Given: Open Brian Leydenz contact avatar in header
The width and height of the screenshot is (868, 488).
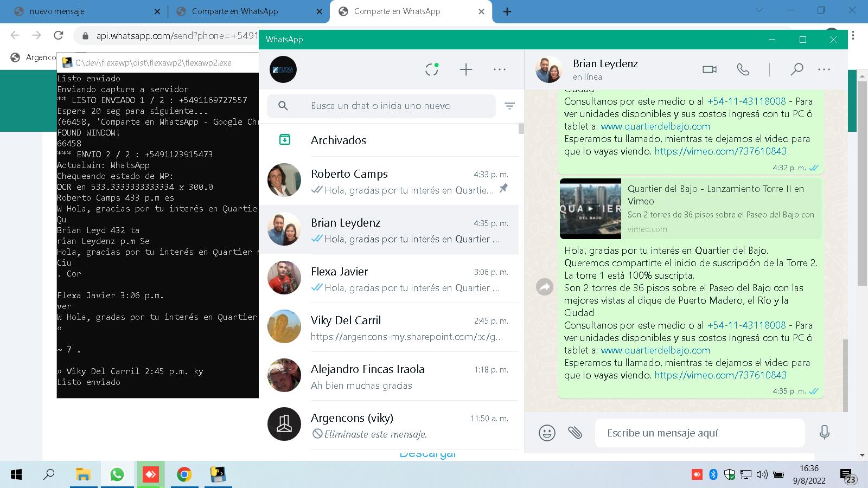Looking at the screenshot, I should [549, 69].
